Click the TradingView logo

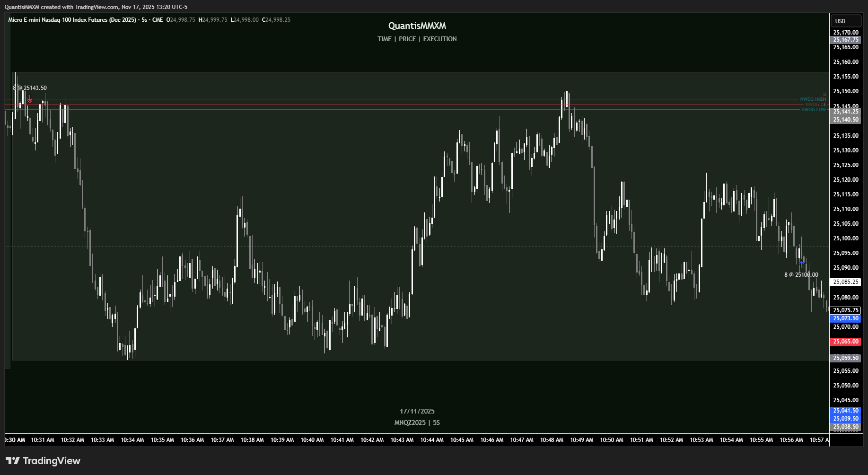pos(43,461)
